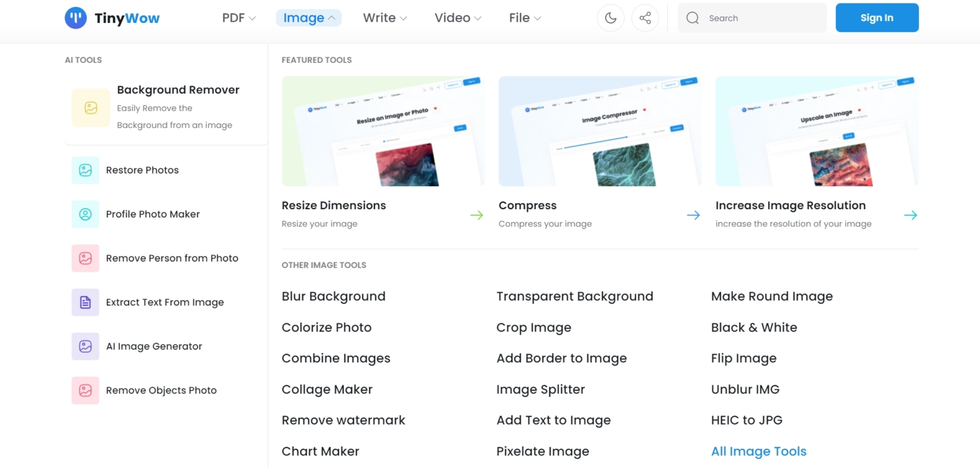
Task: Select the Image menu item
Action: pyautogui.click(x=308, y=18)
